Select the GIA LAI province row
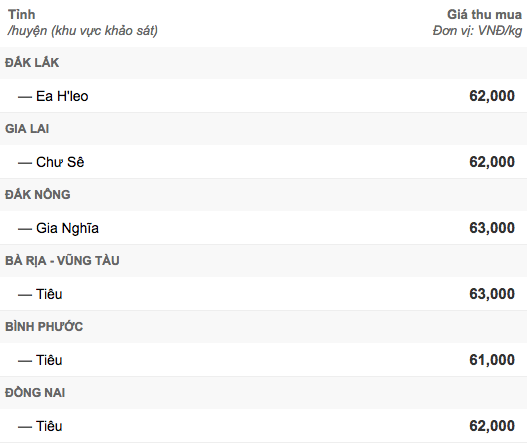 tap(264, 129)
